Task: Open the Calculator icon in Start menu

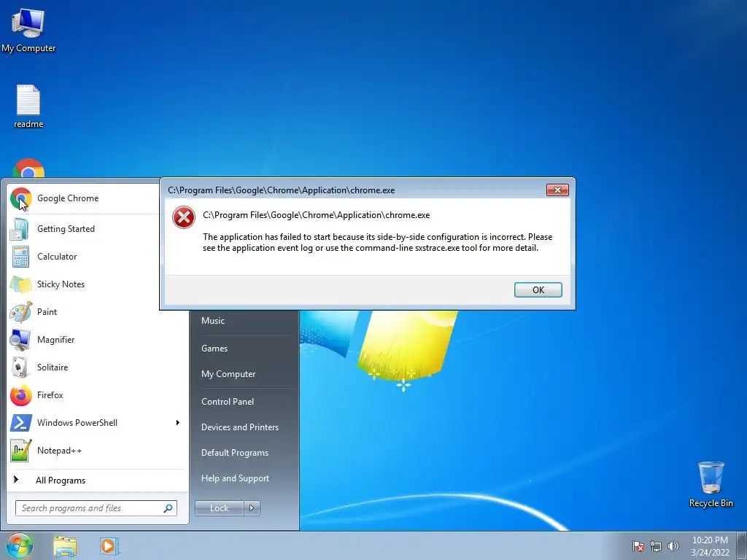Action: pyautogui.click(x=20, y=257)
